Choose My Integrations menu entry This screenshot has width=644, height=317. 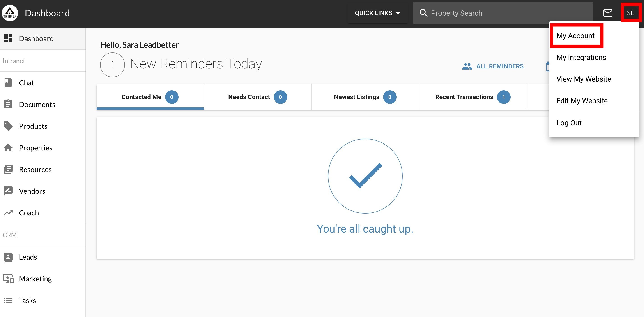click(594, 57)
